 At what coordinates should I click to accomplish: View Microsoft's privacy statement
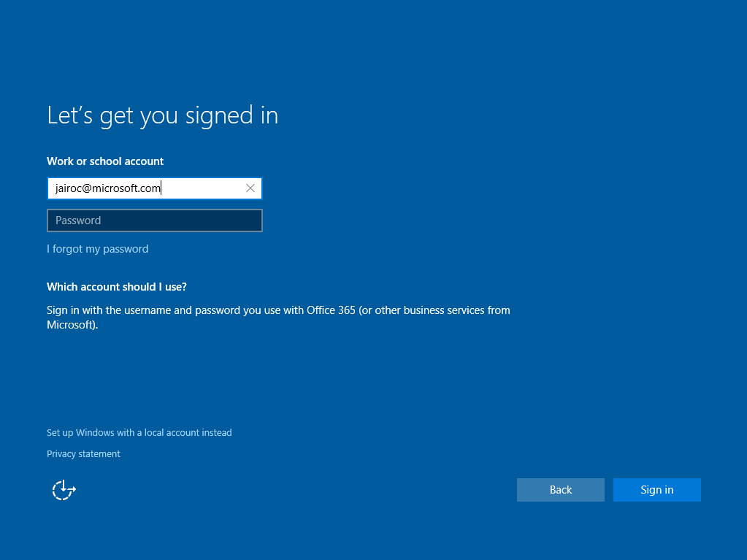(83, 453)
